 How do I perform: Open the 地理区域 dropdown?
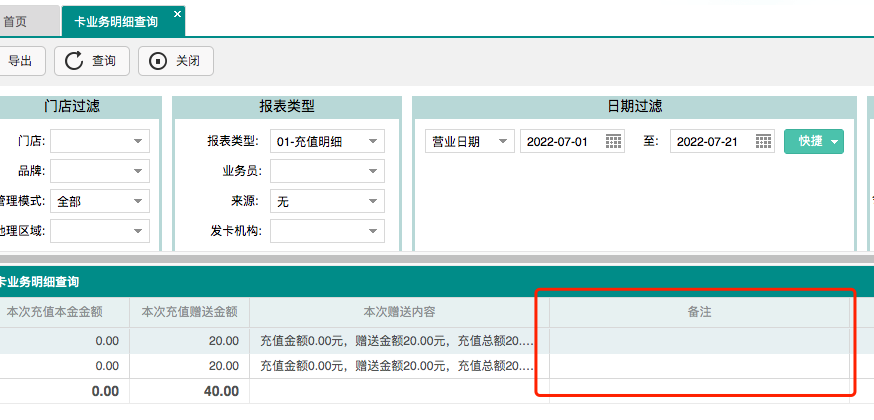[x=138, y=231]
